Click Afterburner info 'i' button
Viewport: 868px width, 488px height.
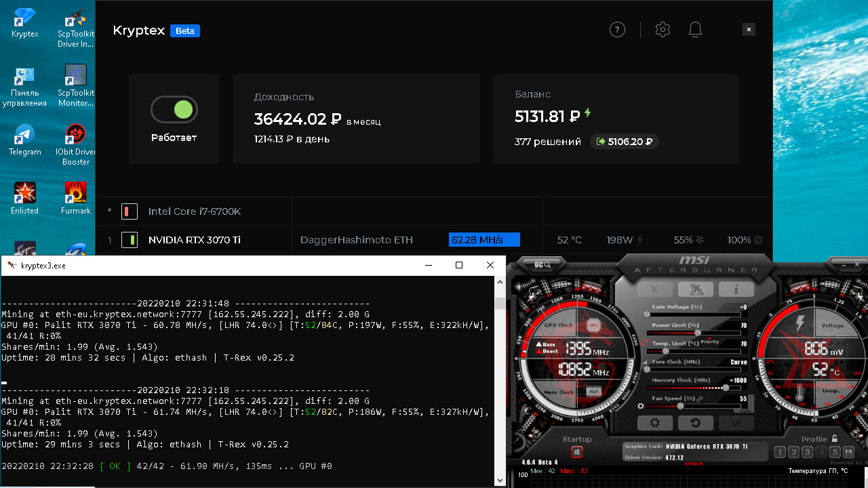point(736,289)
